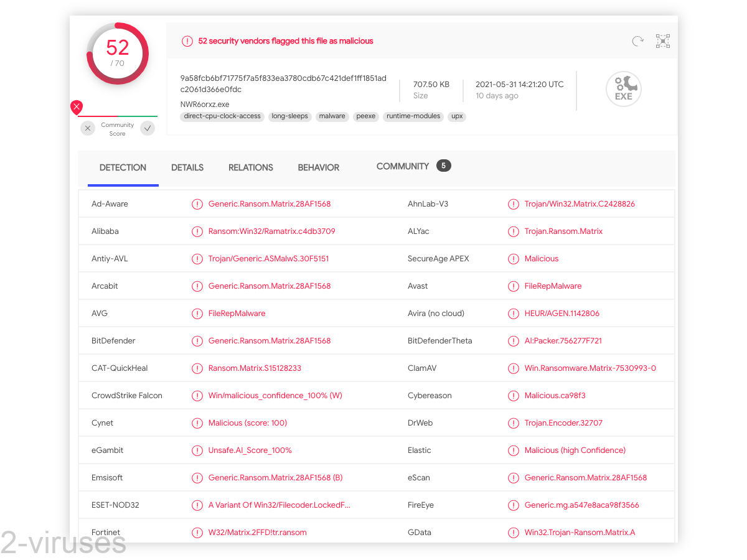747x560 pixels.
Task: Click the community score red-green bar
Action: tap(118, 116)
